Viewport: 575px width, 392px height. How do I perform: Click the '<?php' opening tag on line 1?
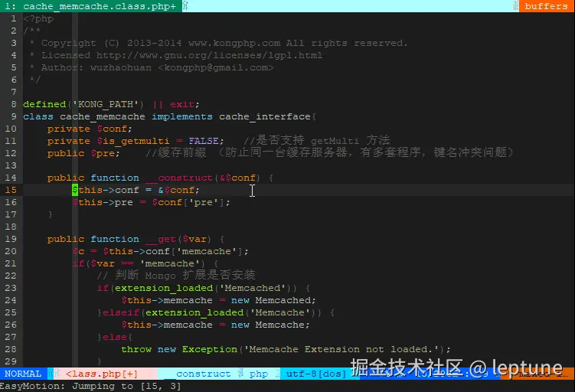[x=38, y=18]
